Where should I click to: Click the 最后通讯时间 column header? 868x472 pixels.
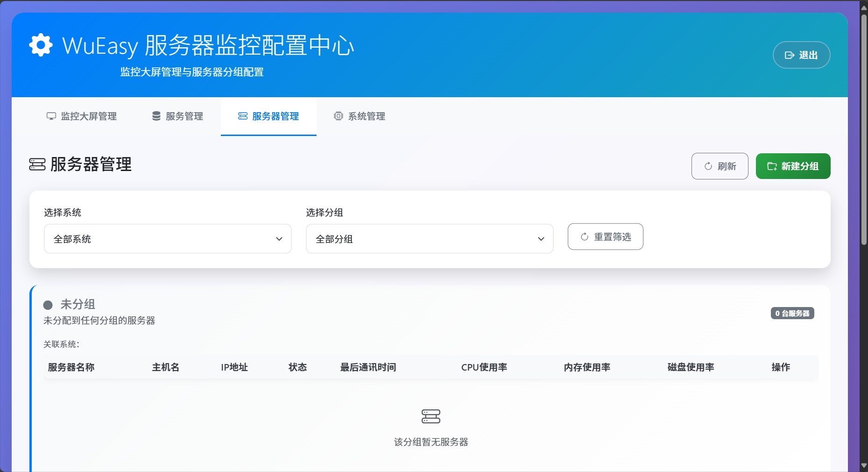click(x=368, y=367)
